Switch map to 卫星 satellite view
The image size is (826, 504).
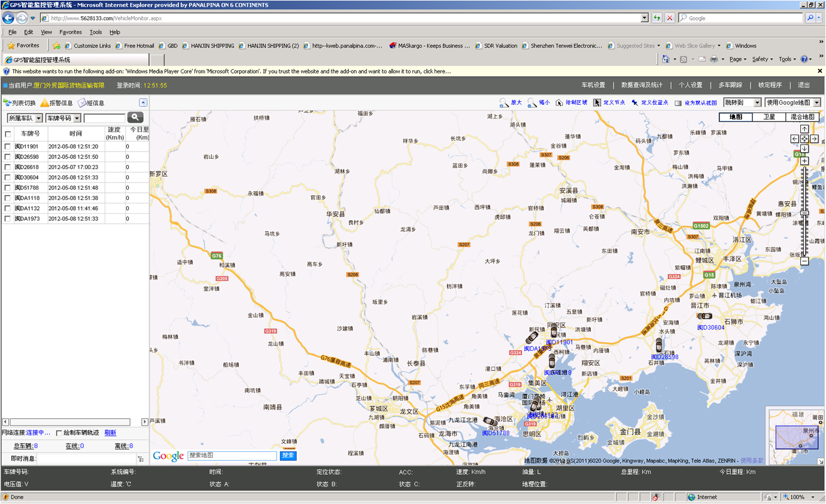tap(769, 117)
